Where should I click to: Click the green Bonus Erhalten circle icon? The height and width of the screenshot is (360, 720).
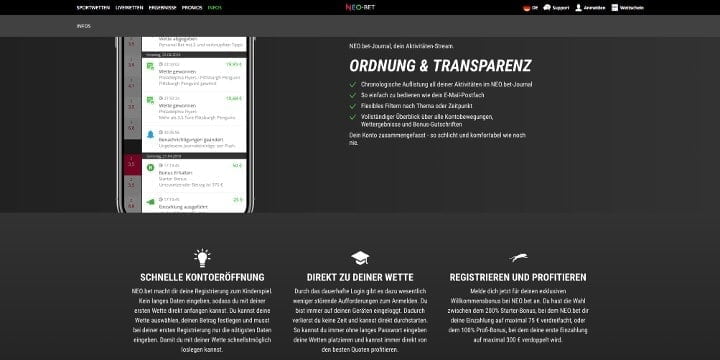[150, 168]
